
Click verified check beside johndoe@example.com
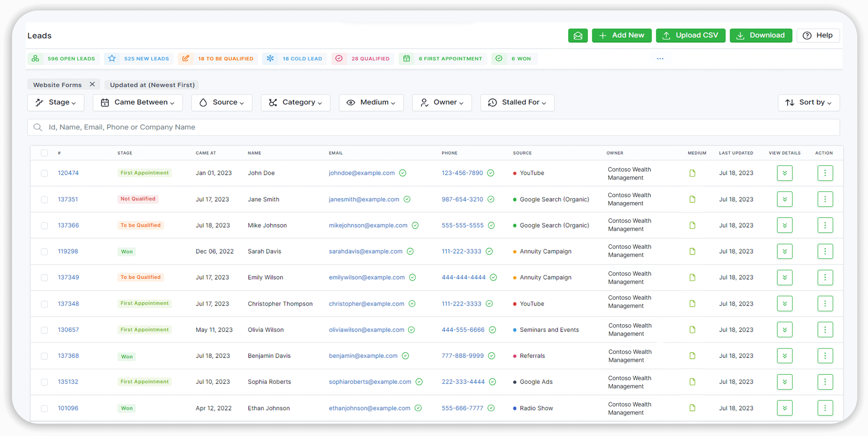tap(402, 173)
